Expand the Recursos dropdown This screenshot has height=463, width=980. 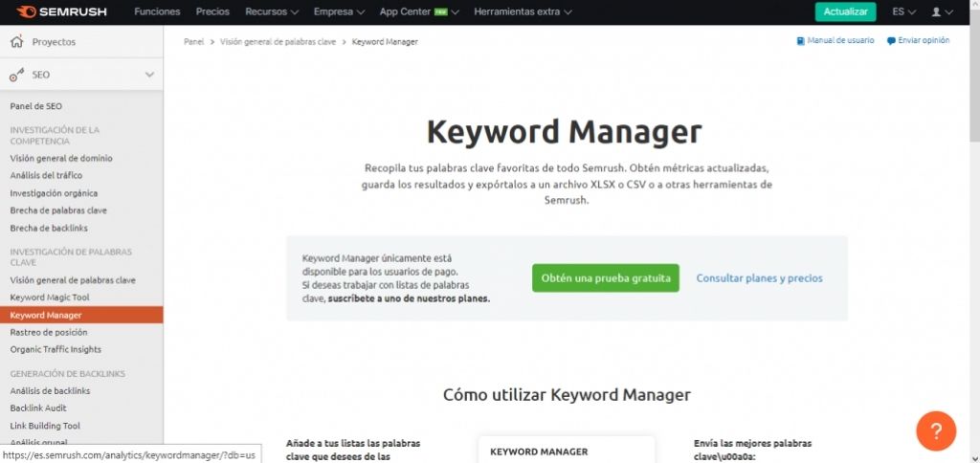pyautogui.click(x=272, y=11)
